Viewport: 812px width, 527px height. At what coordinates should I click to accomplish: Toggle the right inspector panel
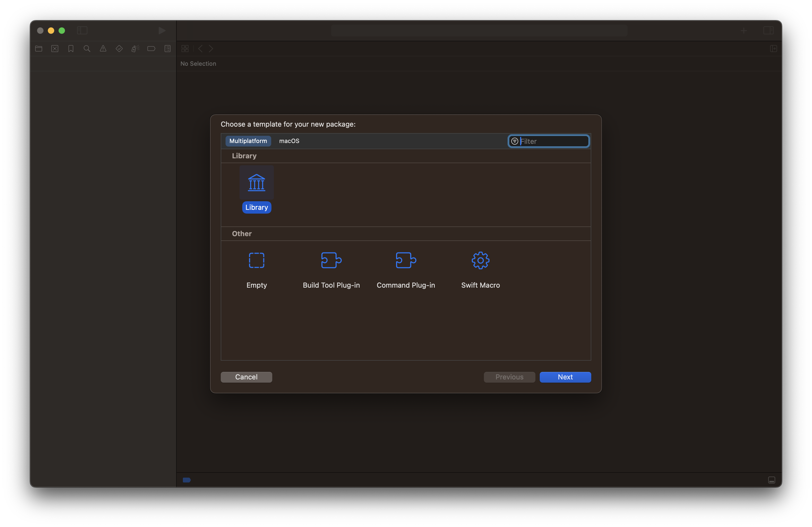pos(768,31)
